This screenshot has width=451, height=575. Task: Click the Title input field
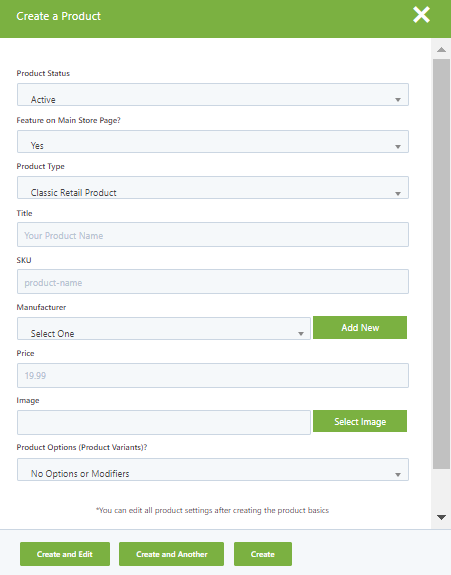213,235
